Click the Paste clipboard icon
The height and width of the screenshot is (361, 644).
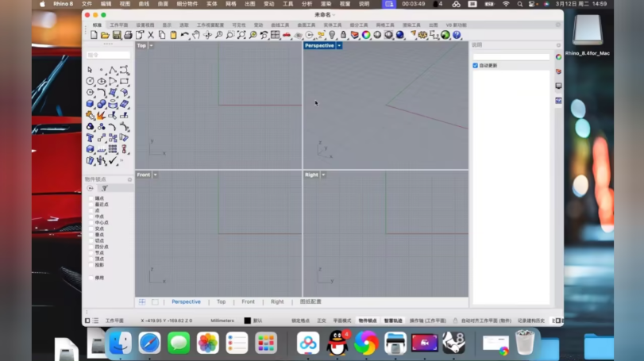tap(173, 35)
